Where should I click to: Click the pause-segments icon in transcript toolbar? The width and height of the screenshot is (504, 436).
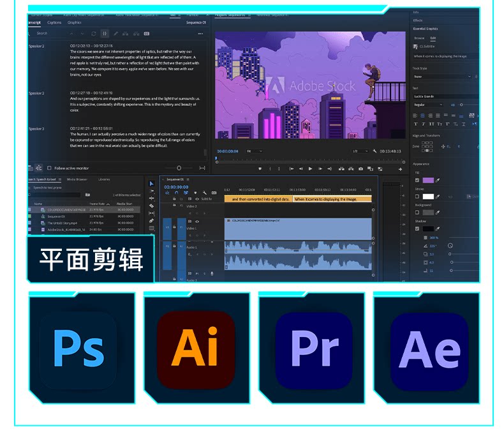click(105, 33)
